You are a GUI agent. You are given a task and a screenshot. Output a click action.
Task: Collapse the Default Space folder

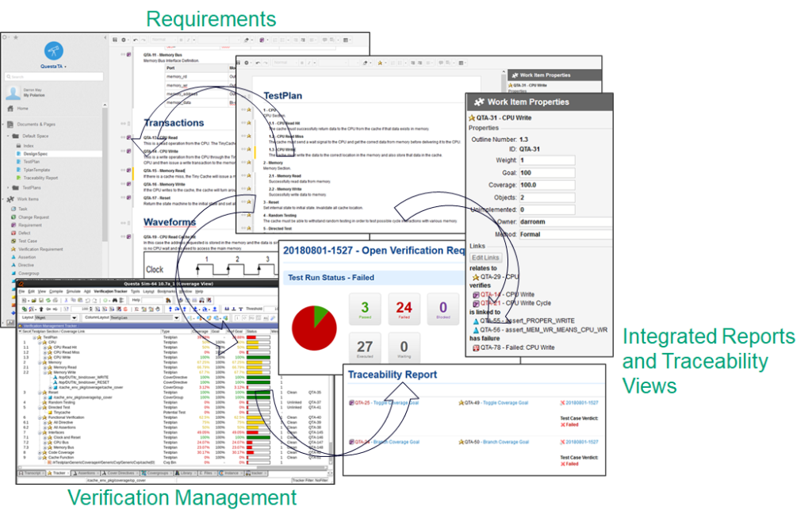click(8, 136)
